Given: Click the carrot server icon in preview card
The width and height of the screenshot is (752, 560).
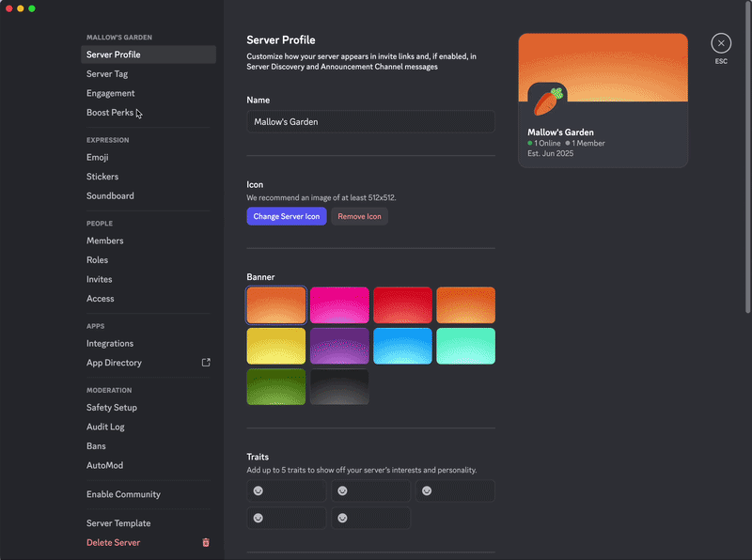Looking at the screenshot, I should click(x=548, y=101).
